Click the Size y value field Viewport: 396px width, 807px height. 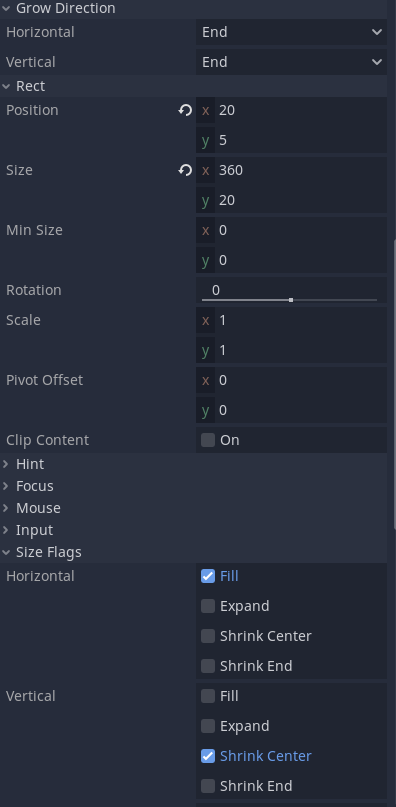(301, 200)
